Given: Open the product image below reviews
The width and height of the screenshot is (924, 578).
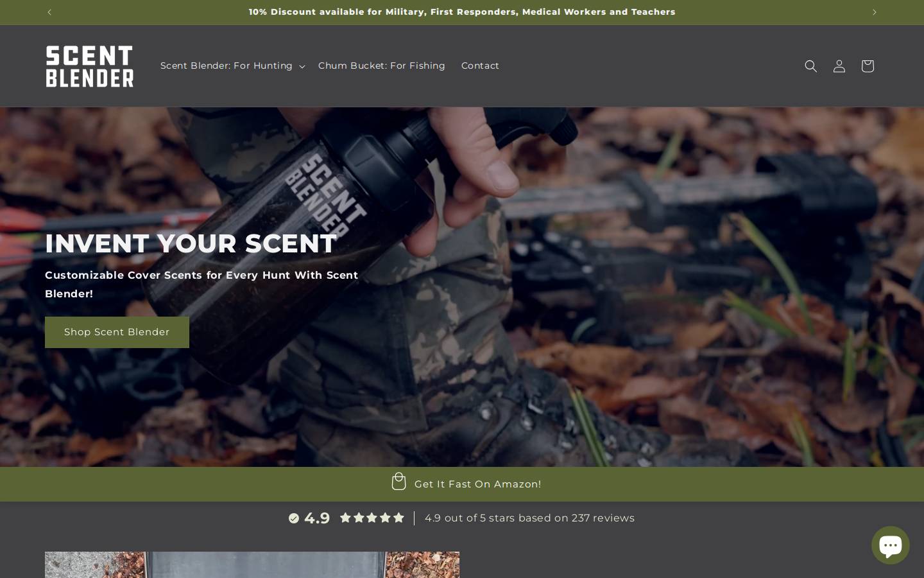Looking at the screenshot, I should click(252, 565).
